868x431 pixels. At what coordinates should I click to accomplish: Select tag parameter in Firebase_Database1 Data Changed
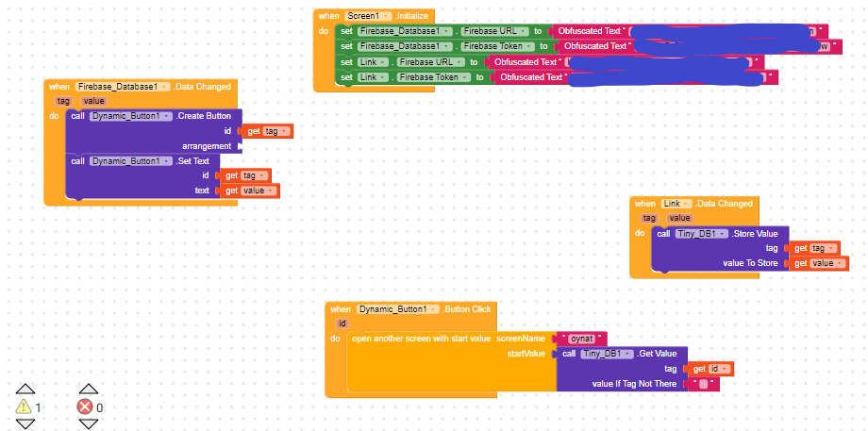[x=63, y=101]
